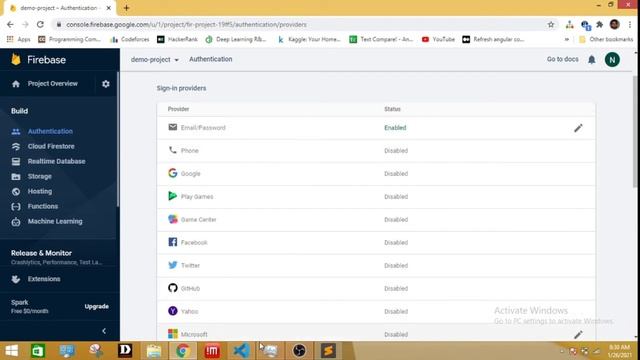The image size is (640, 360).
Task: Open a new browser tab
Action: tap(126, 8)
